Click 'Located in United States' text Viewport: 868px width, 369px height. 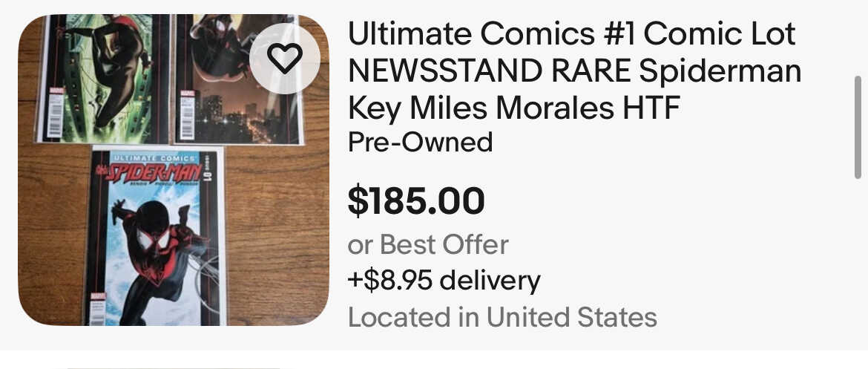coord(502,317)
